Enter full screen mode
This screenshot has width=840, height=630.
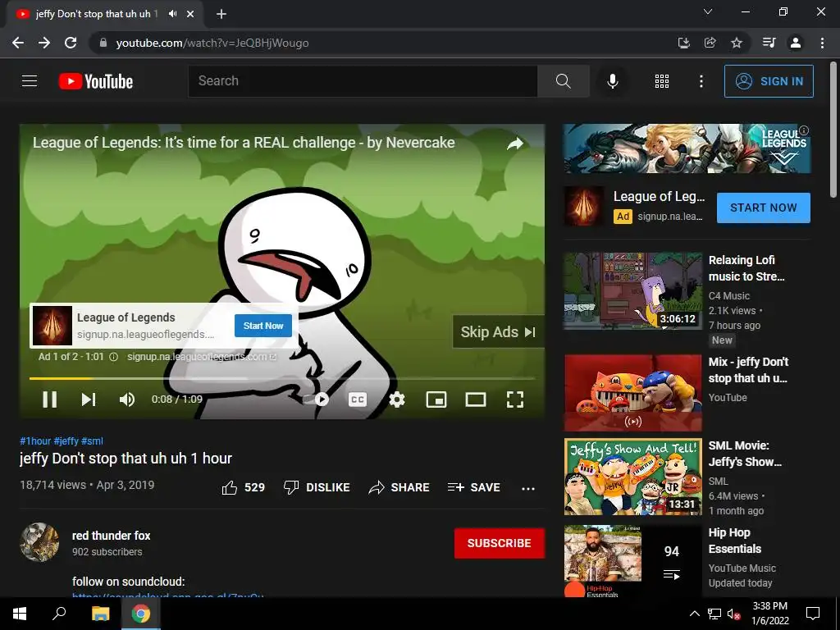coord(515,399)
